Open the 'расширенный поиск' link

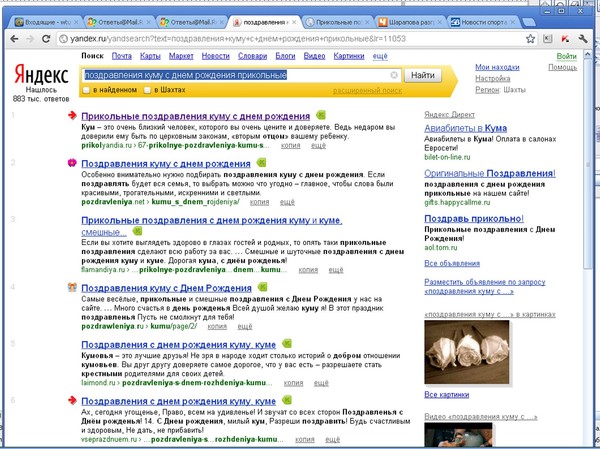367,91
